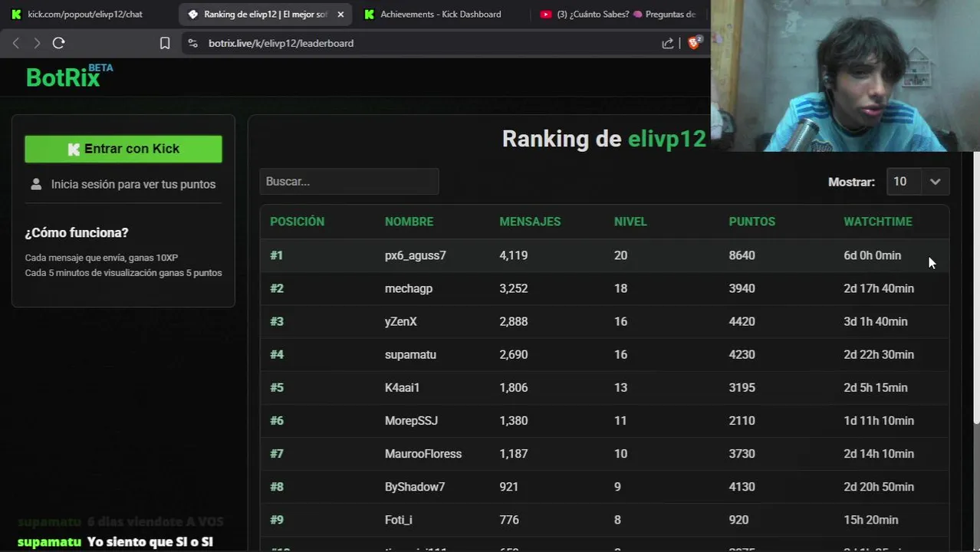The image size is (980, 552).
Task: Click the page vertical scrollbar
Action: click(976, 287)
